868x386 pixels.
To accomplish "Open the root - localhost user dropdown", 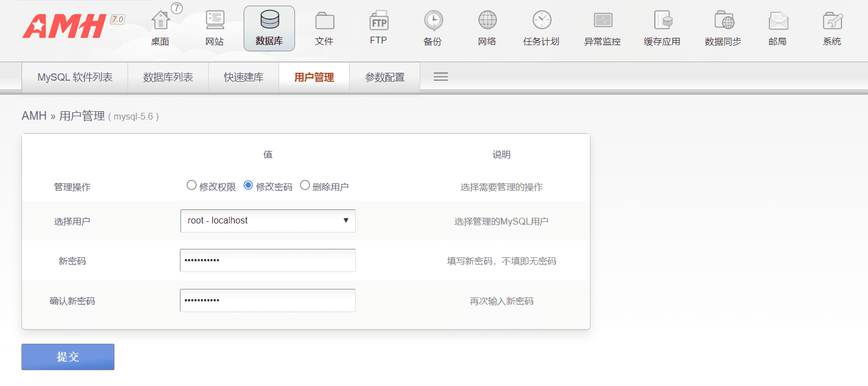I will tap(267, 221).
